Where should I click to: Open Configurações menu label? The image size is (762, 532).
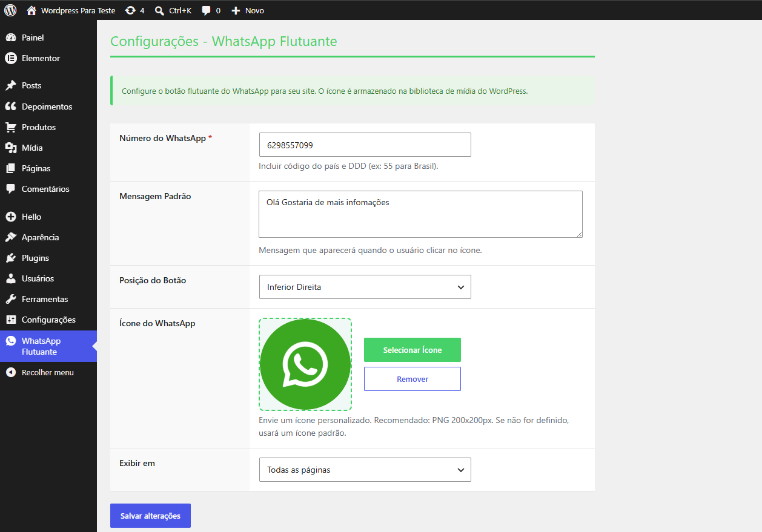[48, 320]
